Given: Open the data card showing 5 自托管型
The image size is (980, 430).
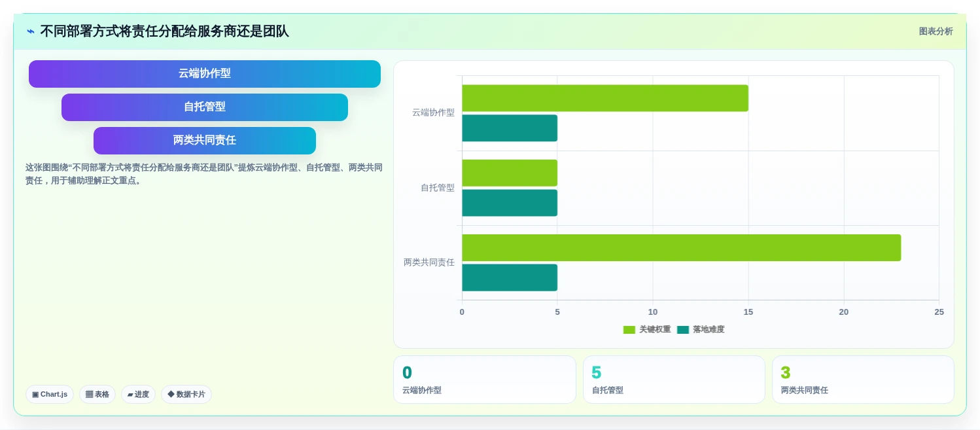Looking at the screenshot, I should [674, 380].
